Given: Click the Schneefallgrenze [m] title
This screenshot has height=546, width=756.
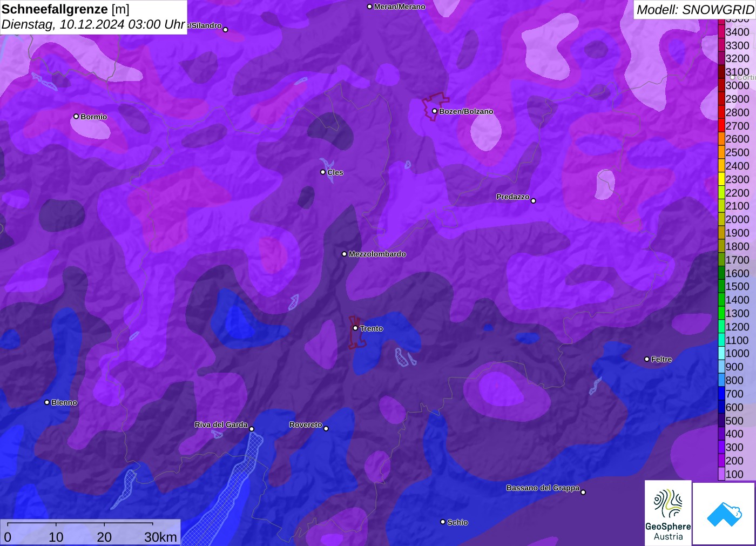Looking at the screenshot, I should pyautogui.click(x=65, y=9).
